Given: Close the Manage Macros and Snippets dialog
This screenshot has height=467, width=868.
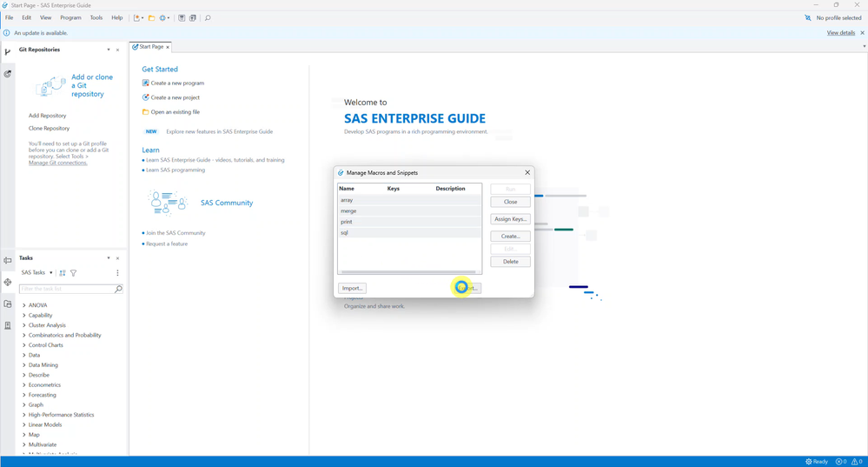Looking at the screenshot, I should [527, 172].
